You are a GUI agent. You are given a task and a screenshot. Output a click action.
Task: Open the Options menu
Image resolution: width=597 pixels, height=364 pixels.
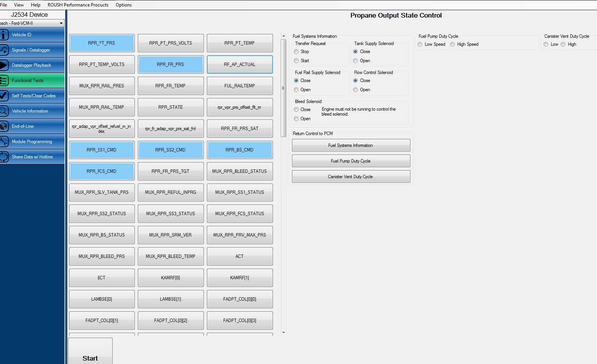[x=123, y=5]
